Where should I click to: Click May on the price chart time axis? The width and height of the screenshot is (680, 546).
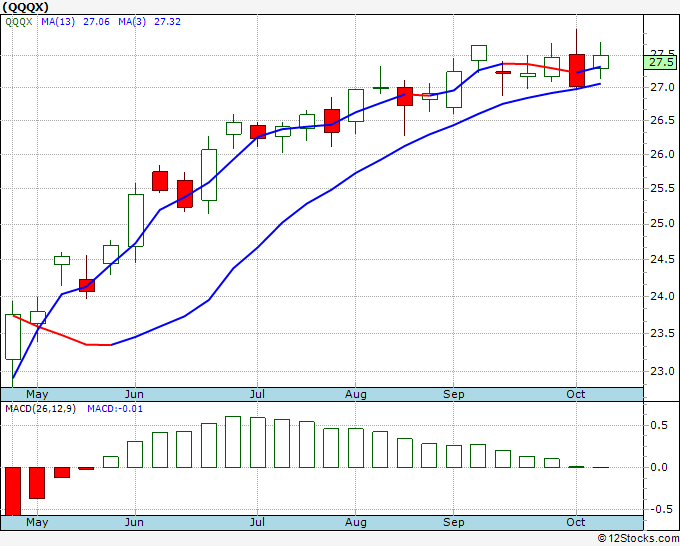coord(37,395)
